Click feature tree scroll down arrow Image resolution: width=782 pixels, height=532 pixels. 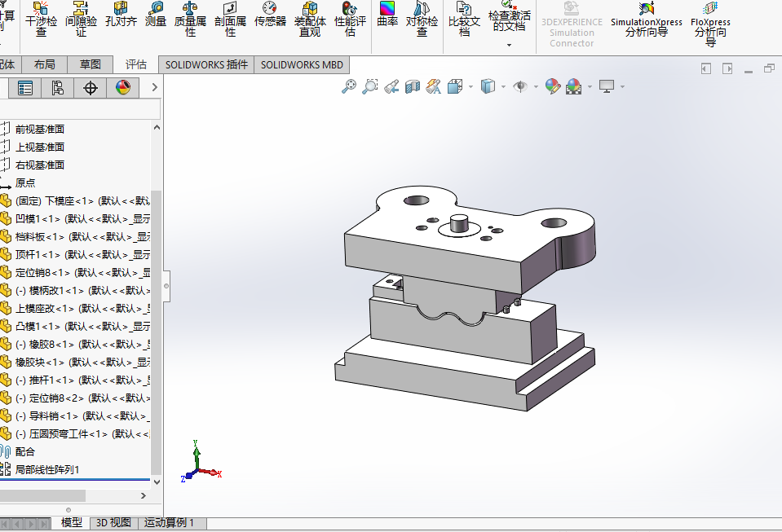[x=157, y=482]
